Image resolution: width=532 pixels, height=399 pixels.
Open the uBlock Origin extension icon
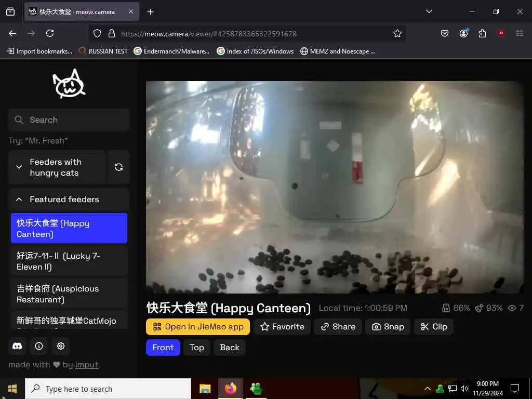click(x=501, y=33)
